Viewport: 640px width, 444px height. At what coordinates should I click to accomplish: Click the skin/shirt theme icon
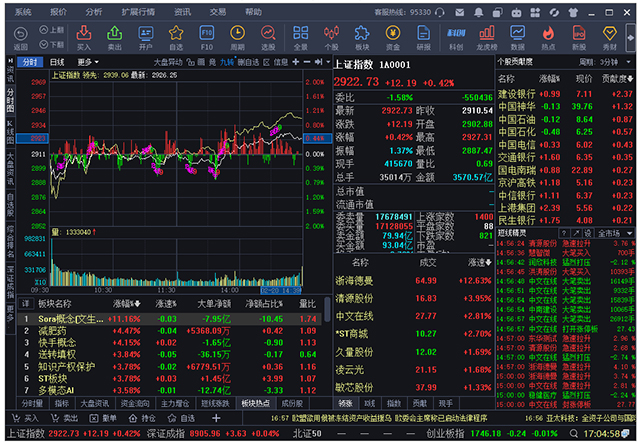click(573, 13)
